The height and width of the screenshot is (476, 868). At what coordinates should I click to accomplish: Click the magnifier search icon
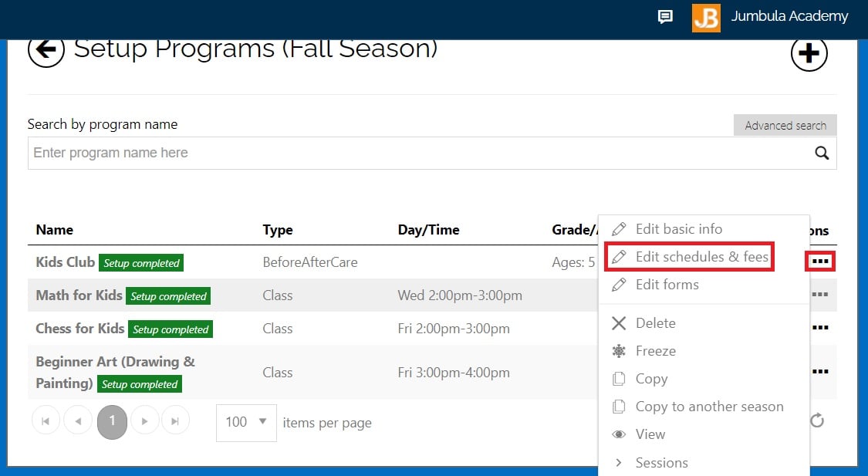[822, 153]
